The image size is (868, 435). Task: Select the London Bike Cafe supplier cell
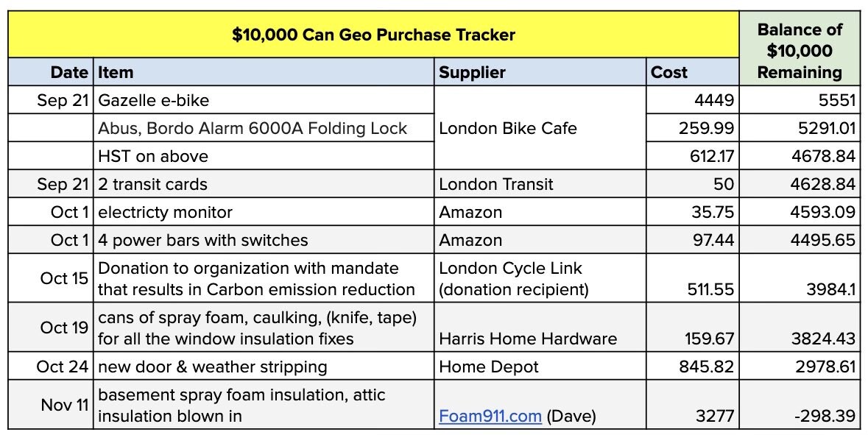[x=508, y=129]
